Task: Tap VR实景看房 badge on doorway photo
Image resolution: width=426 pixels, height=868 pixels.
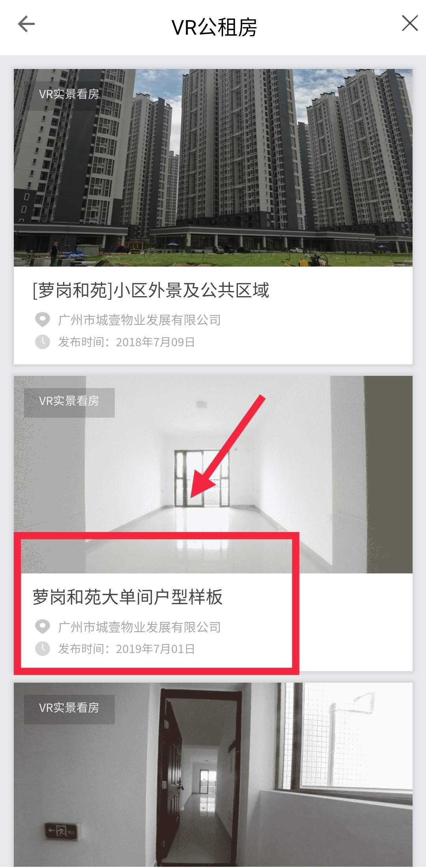Action: 69,707
